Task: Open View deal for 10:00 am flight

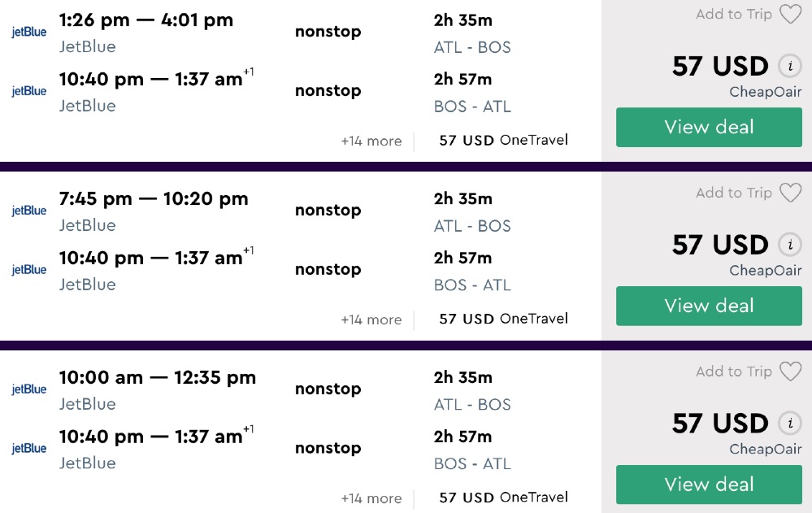Action: tap(709, 485)
